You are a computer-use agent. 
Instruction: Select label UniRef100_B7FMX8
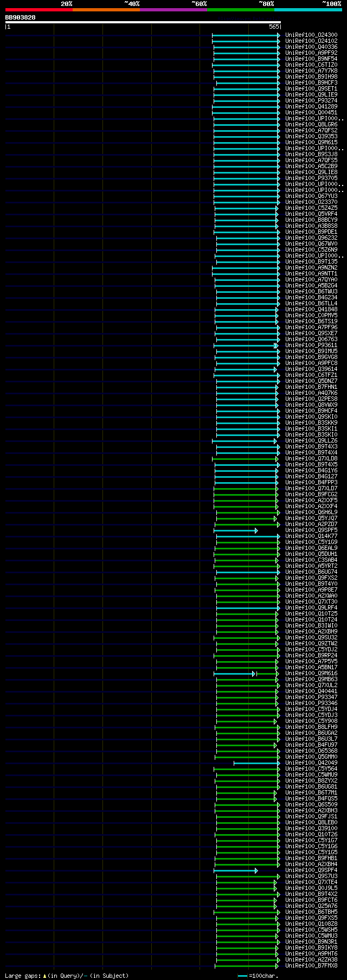[311, 966]
